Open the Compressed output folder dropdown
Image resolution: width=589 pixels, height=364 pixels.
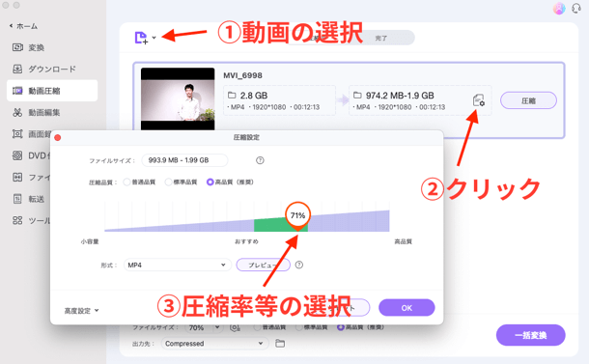(x=215, y=344)
